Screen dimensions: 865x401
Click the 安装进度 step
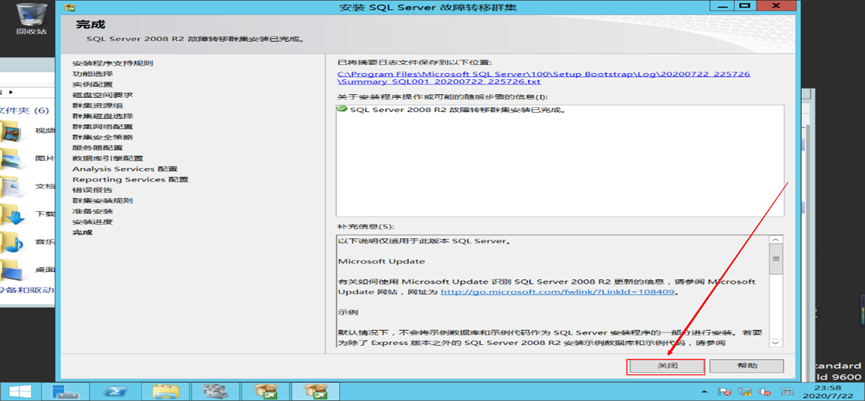point(92,222)
